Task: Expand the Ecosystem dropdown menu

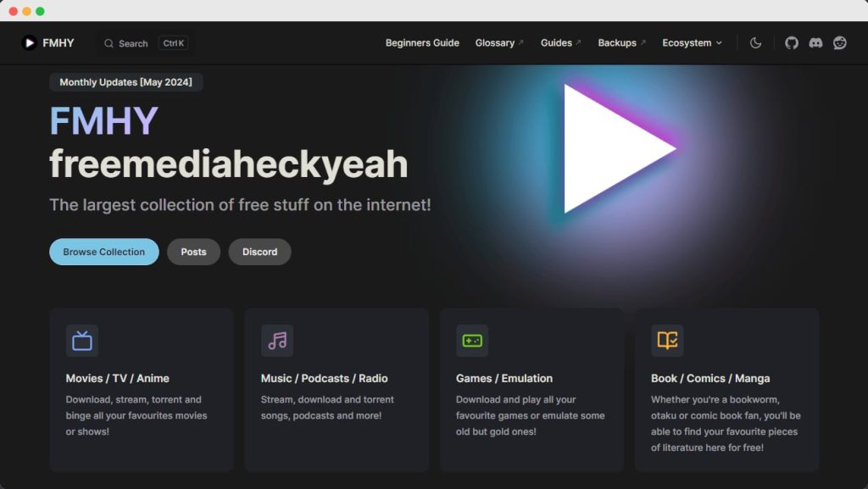Action: click(x=692, y=43)
